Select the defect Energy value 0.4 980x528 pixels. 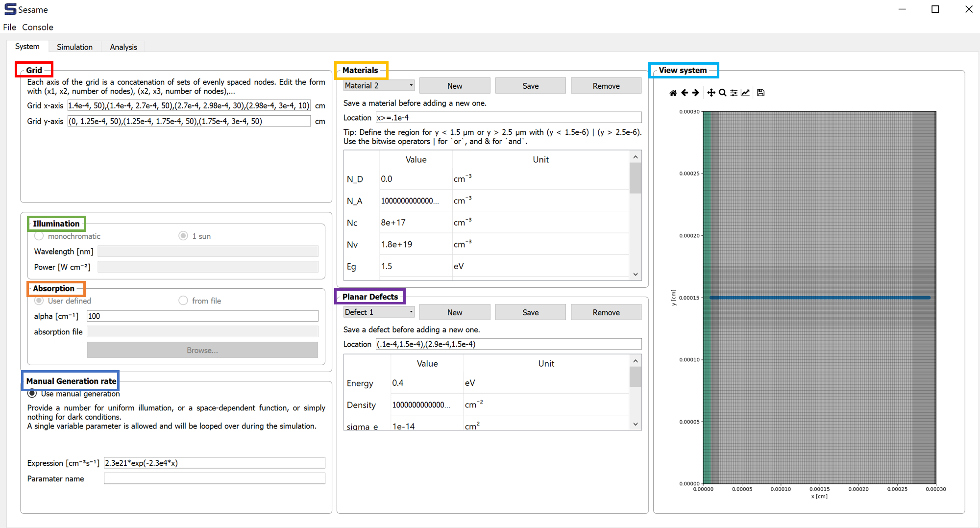tap(427, 383)
